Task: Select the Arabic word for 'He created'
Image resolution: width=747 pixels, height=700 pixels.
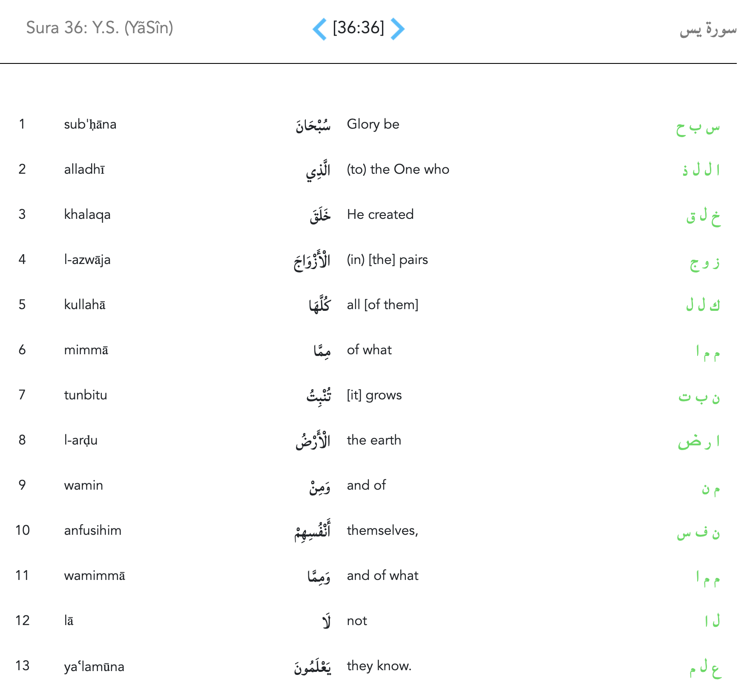Action: click(320, 215)
